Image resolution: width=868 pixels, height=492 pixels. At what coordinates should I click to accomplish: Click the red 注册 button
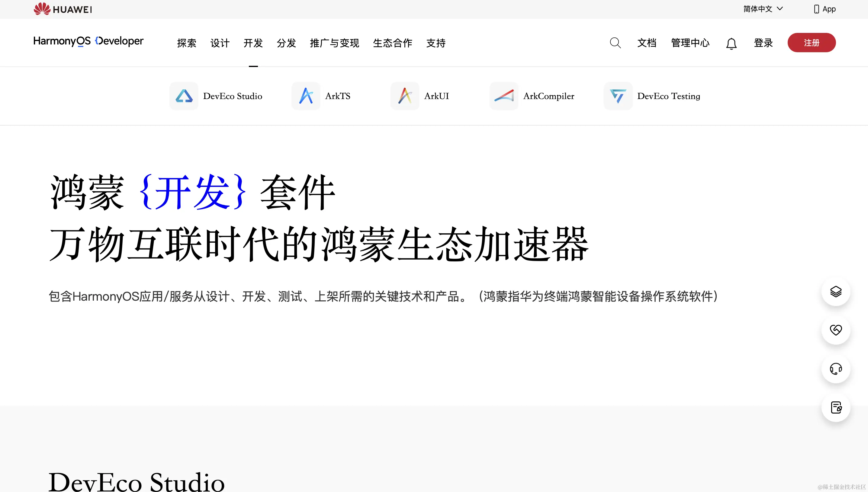[811, 43]
